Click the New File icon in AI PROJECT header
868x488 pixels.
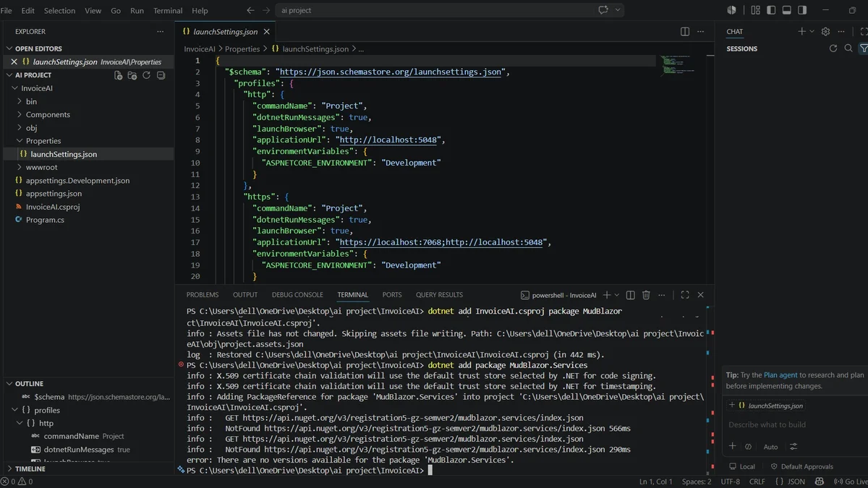[x=118, y=75]
